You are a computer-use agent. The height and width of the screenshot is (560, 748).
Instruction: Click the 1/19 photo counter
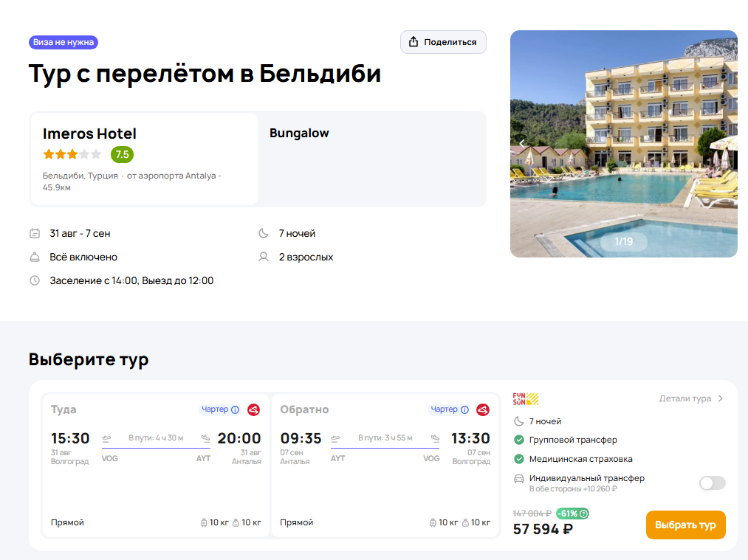(x=623, y=242)
